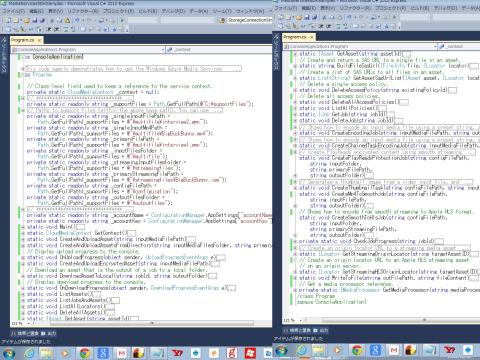
Task: Open _context member dropdown in left window
Action: tap(219, 50)
